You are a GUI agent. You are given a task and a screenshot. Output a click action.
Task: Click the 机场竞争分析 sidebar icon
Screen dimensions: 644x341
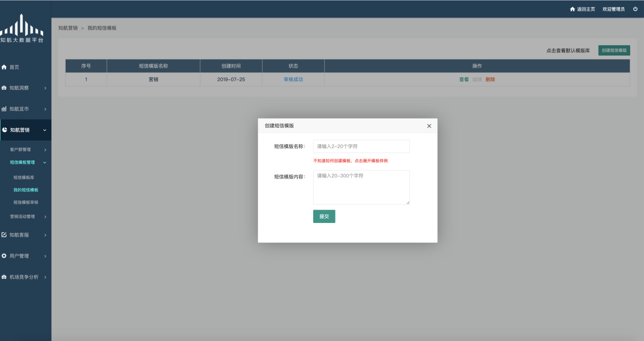click(5, 277)
